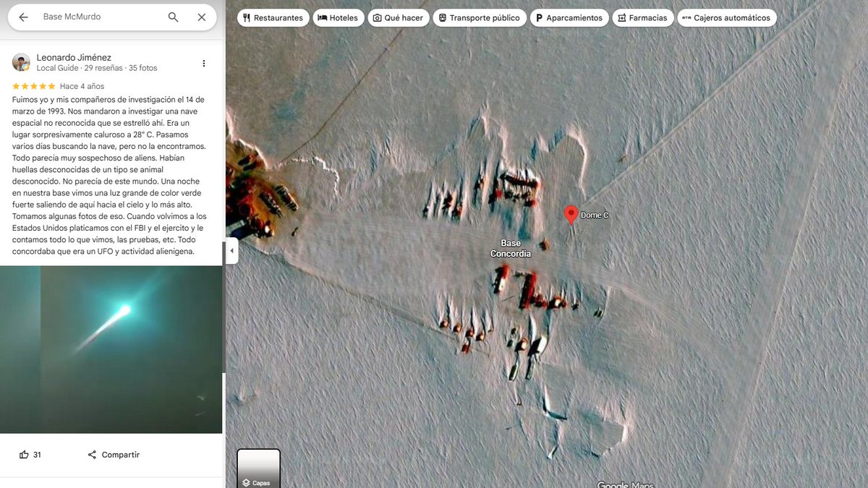Select the Hoteles filter chip
The width and height of the screenshot is (868, 488).
(x=338, y=18)
